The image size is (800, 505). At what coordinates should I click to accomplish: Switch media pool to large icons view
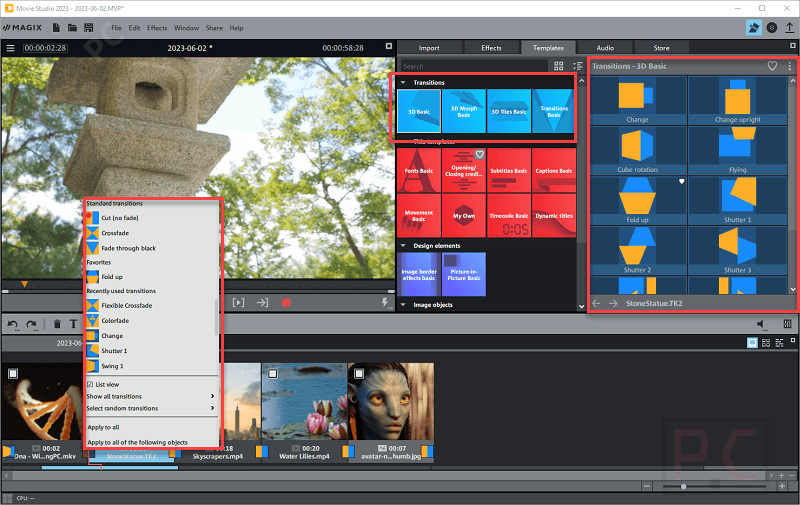tap(559, 66)
